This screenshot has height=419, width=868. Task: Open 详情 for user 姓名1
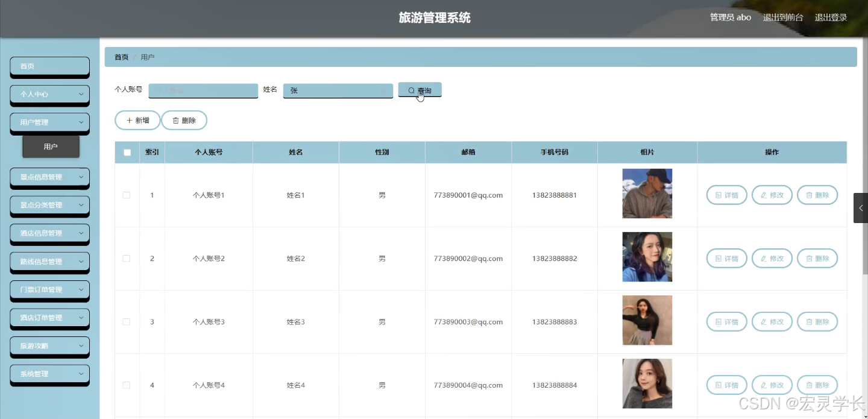[x=726, y=195]
